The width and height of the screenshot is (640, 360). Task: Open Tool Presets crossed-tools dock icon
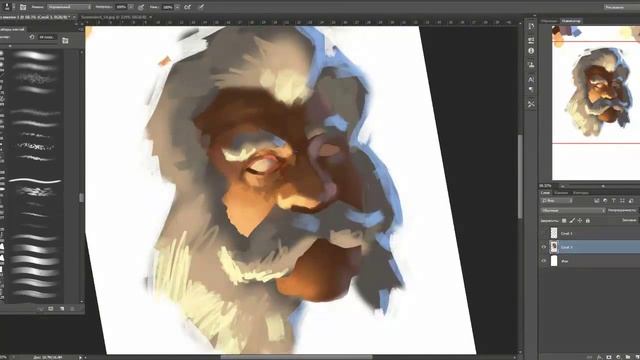[531, 104]
